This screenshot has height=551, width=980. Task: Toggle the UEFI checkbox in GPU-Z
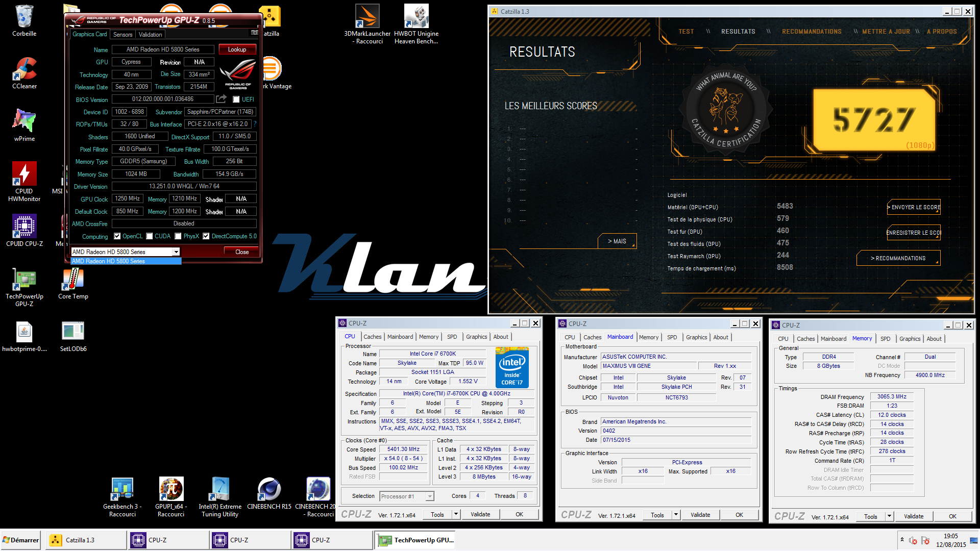[x=236, y=99]
